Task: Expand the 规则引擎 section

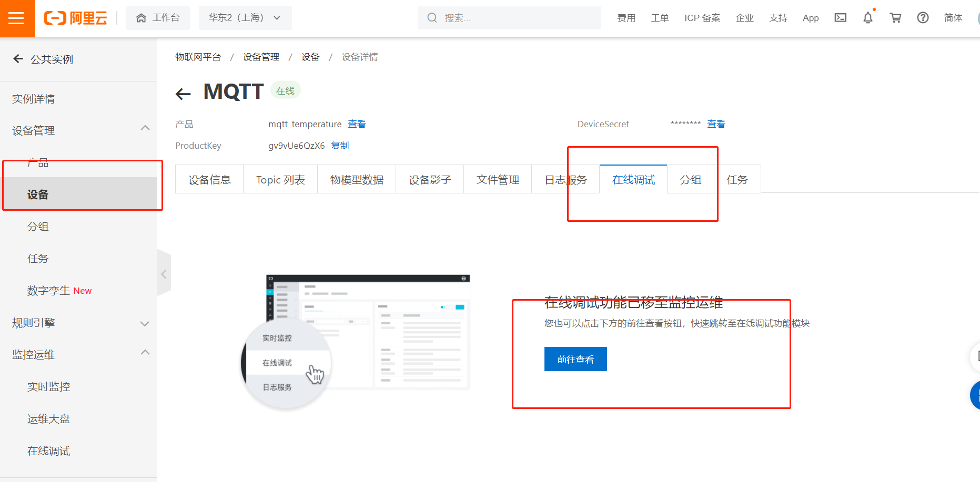Action: (145, 324)
